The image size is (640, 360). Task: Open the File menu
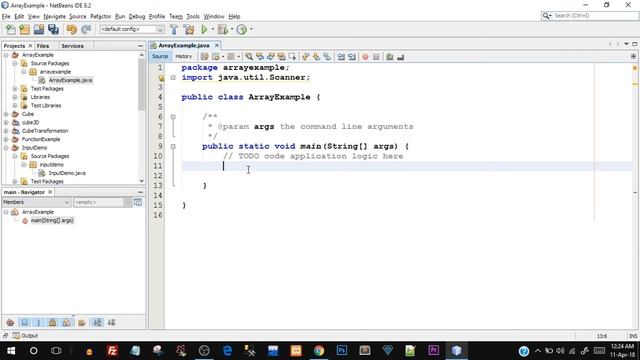pos(6,16)
